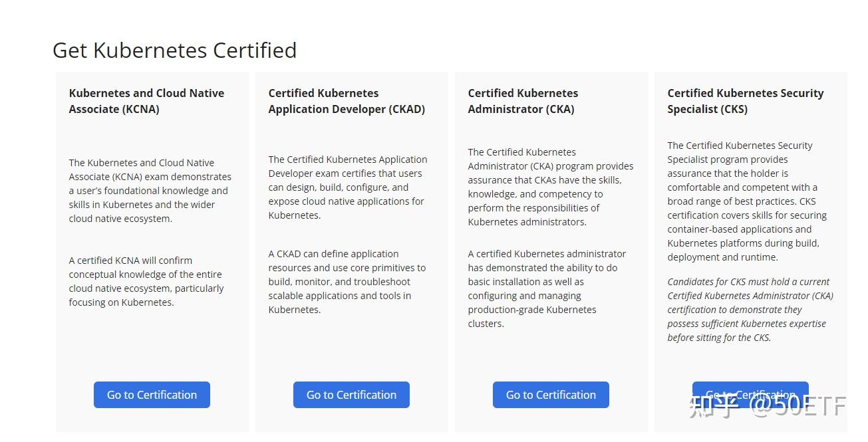Select the KCNA card title
The image size is (868, 442).
click(146, 101)
